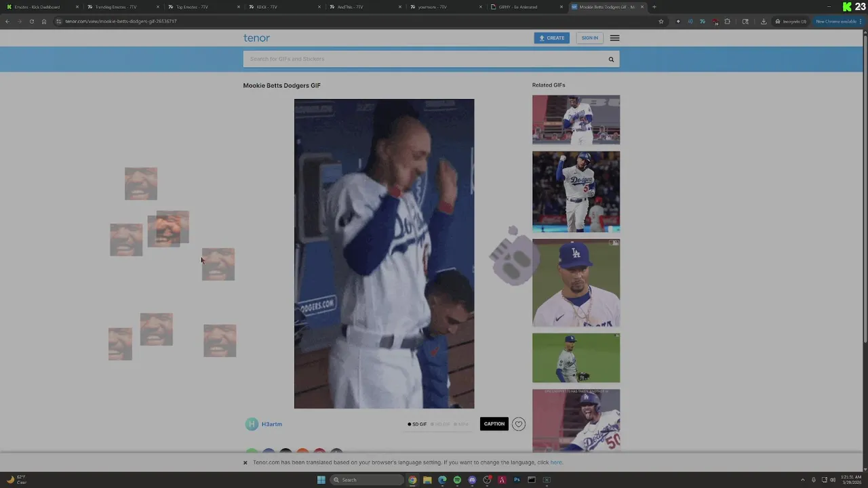Open Spotify from taskbar
868x488 pixels.
click(457, 480)
